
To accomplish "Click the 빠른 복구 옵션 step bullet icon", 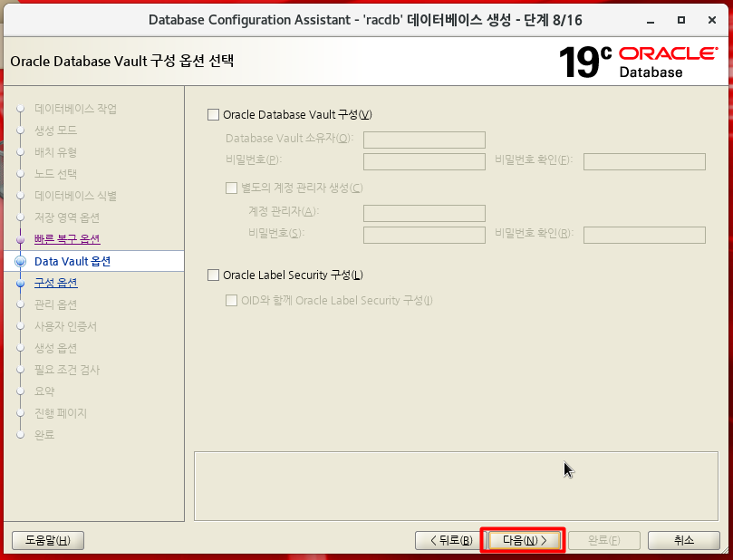I will (x=20, y=239).
